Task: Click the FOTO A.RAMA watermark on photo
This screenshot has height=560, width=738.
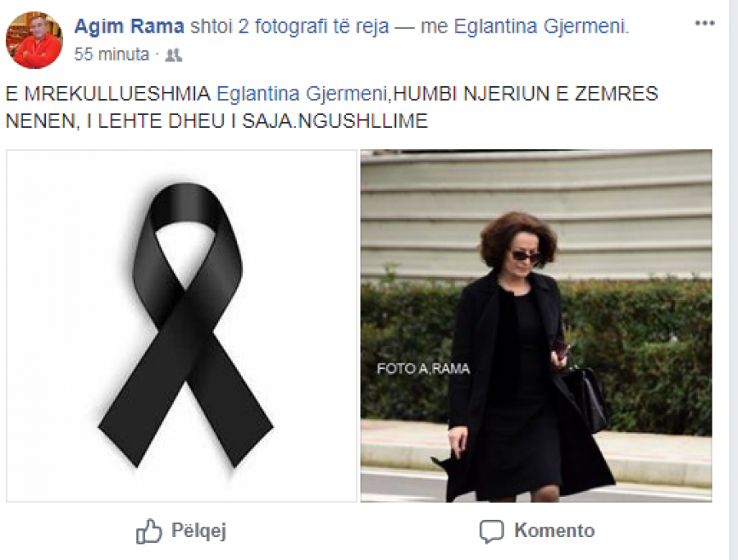Action: tap(423, 368)
